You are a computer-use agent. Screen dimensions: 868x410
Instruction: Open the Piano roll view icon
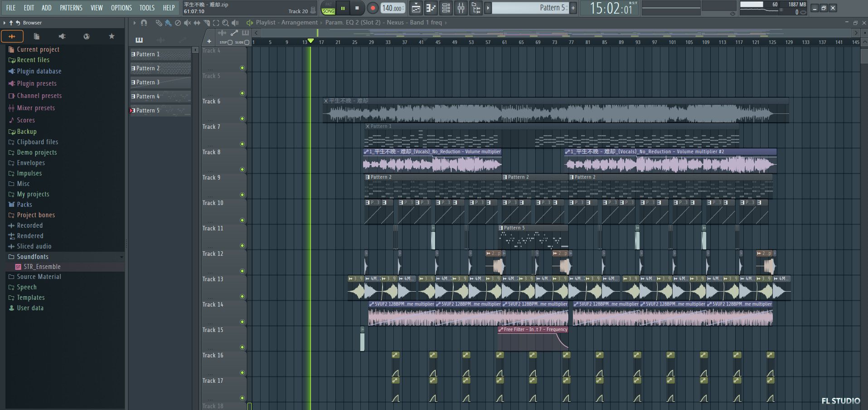point(431,8)
